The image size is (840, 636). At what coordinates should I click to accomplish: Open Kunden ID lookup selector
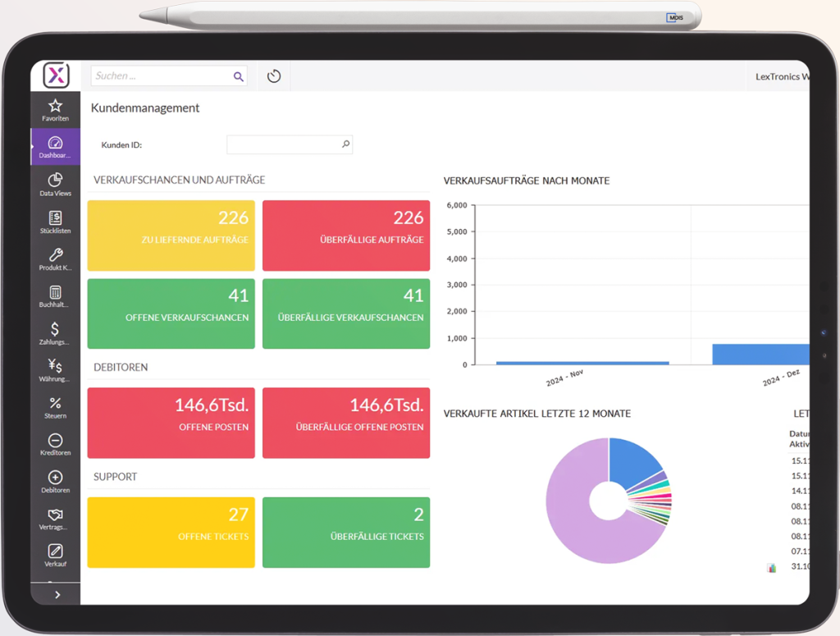(345, 144)
